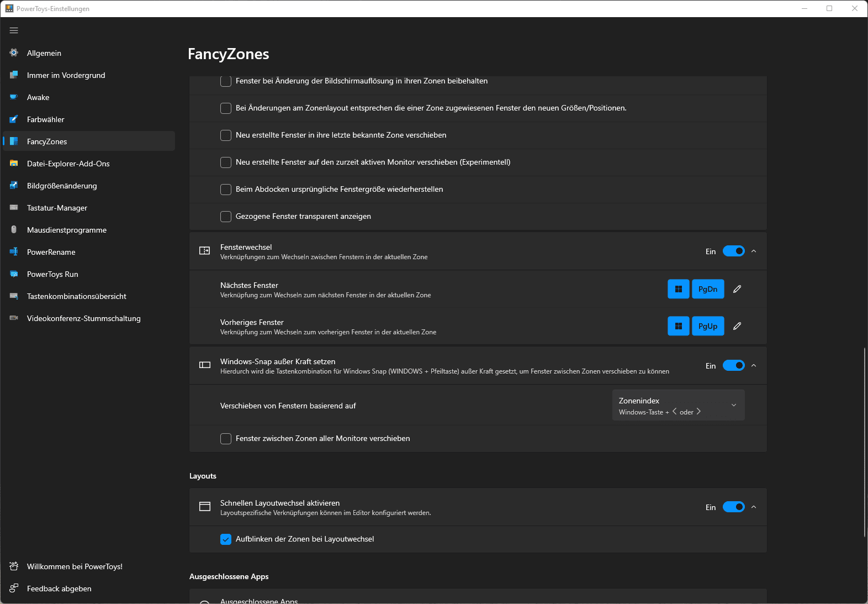Screen dimensions: 868x604
Task: Check 'Fenster bei Änderung der Bildschirmauflösung' box
Action: [x=226, y=81]
